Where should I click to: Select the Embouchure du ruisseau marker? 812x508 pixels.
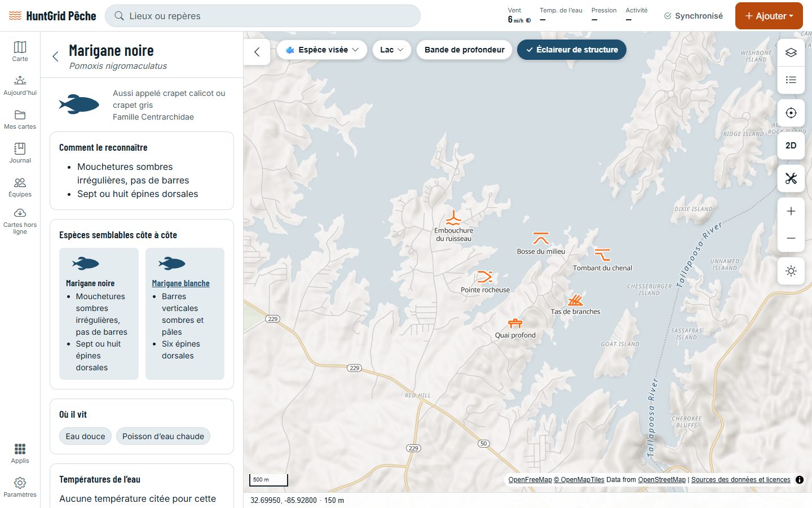[453, 218]
